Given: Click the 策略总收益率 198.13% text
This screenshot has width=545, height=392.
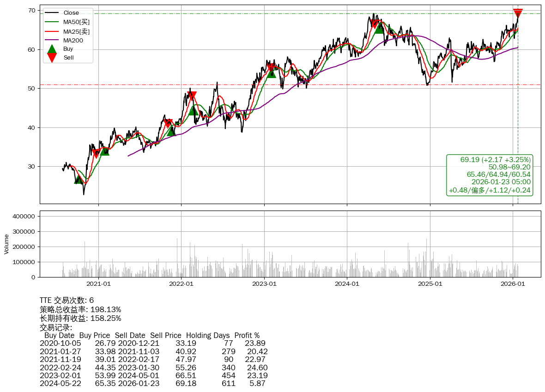Looking at the screenshot, I should pyautogui.click(x=80, y=309).
